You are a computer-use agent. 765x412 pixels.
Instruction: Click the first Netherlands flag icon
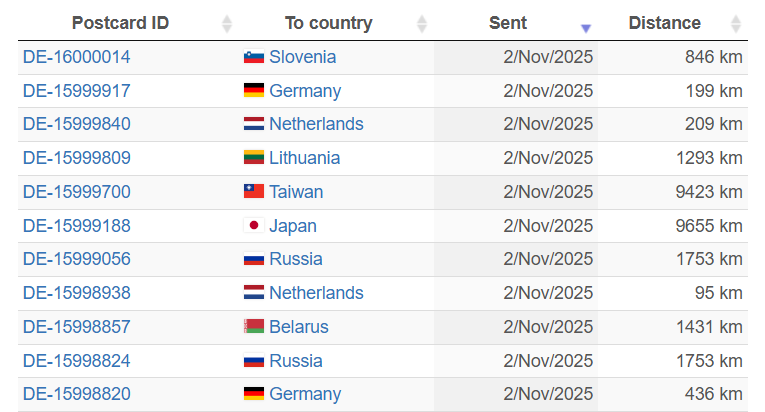253,125
